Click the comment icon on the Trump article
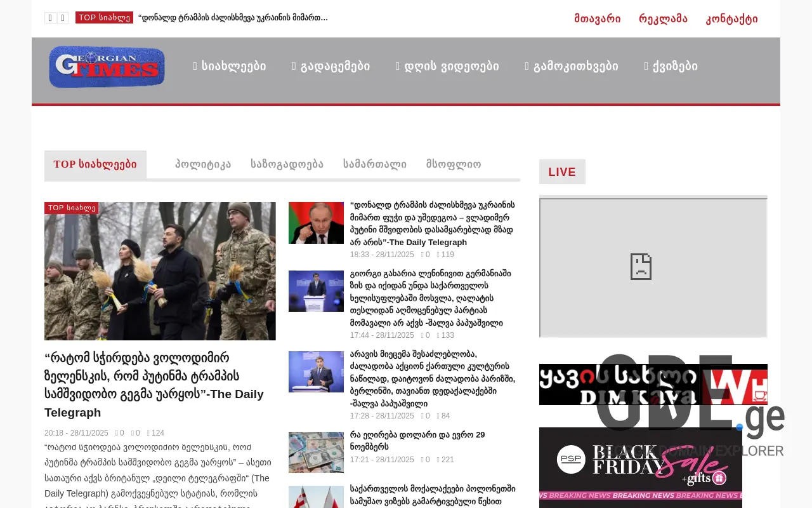Viewport: 812px width, 508px height. pyautogui.click(x=422, y=255)
